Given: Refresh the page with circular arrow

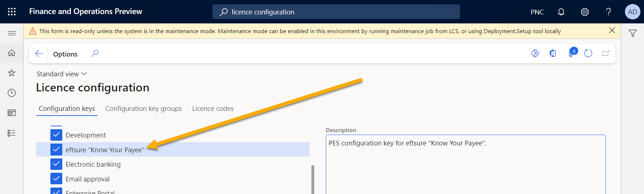Looking at the screenshot, I should 588,53.
